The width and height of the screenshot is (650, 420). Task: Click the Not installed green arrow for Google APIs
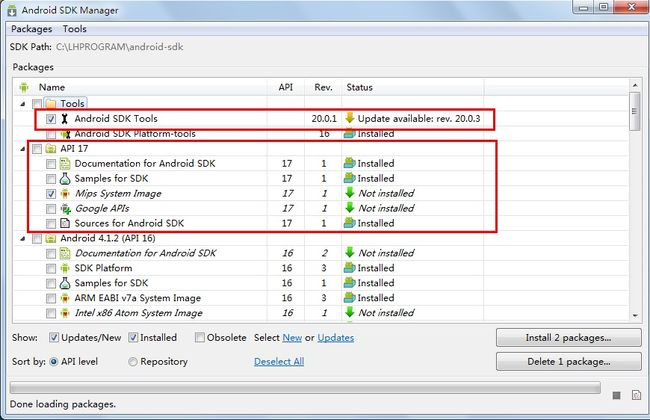click(x=350, y=208)
